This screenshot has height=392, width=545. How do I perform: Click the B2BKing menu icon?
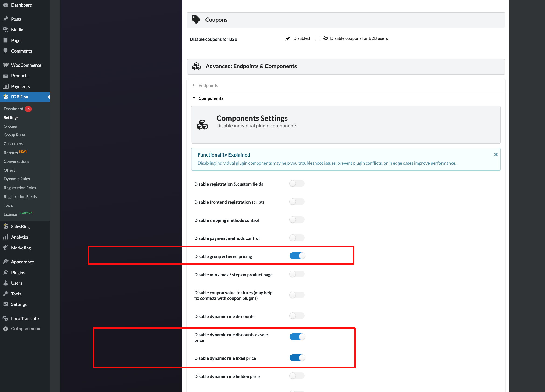pos(6,97)
